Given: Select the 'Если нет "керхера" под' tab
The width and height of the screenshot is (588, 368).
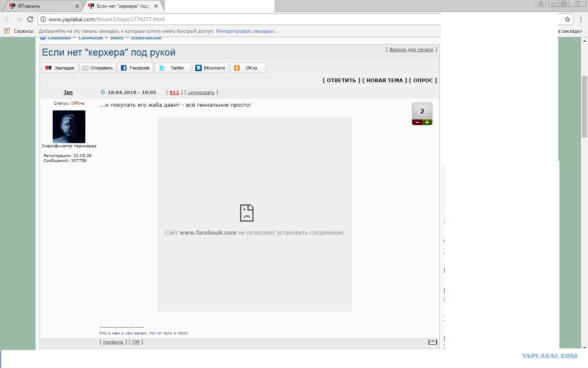Looking at the screenshot, I should pyautogui.click(x=122, y=6).
